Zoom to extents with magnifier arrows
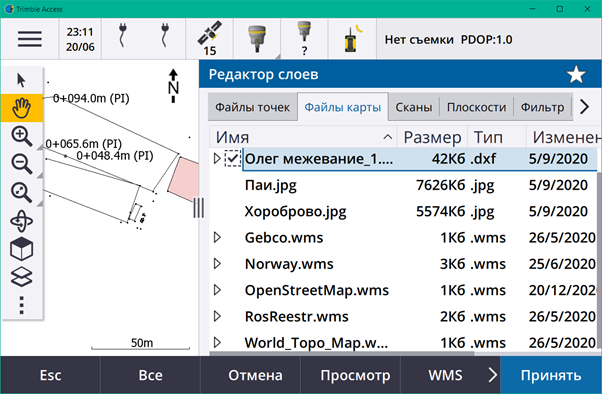Screen dimensions: 602x394 coord(22,192)
